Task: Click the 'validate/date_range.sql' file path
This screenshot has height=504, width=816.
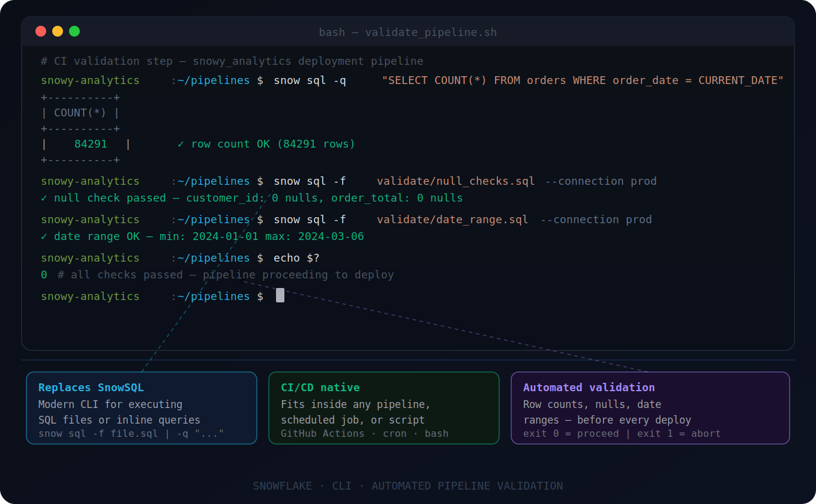Action: coord(452,220)
